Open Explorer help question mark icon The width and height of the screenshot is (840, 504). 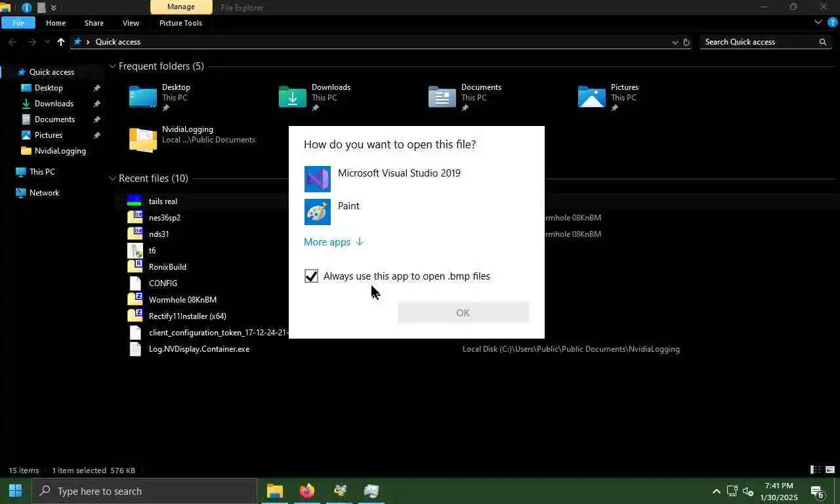pyautogui.click(x=833, y=22)
